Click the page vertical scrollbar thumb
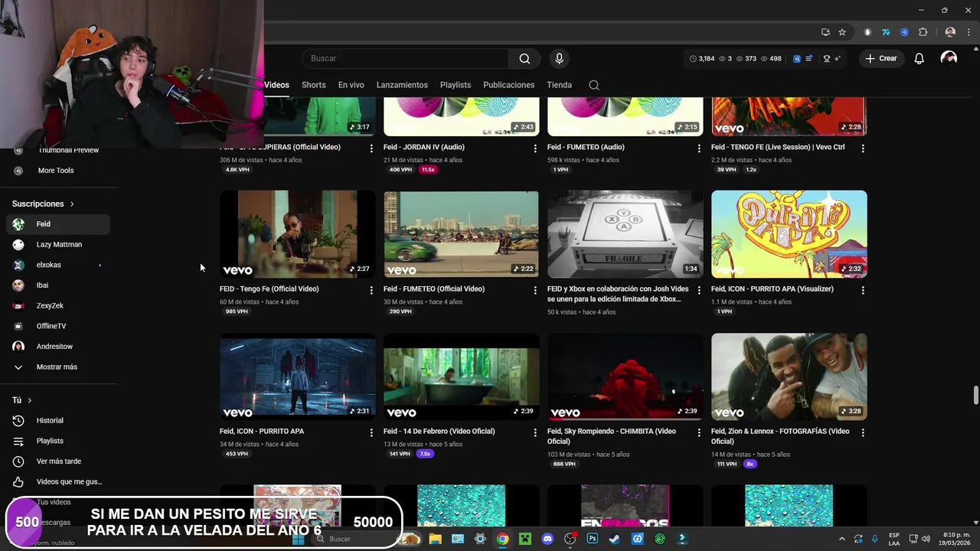 click(975, 396)
